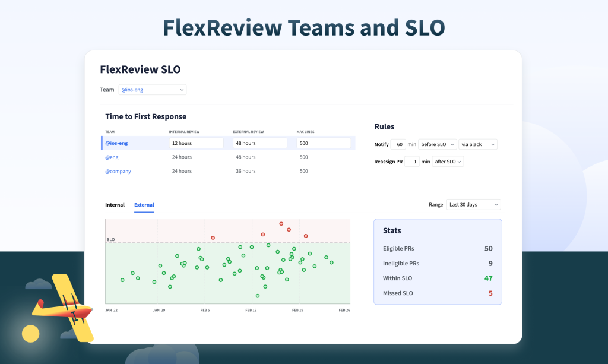Open the Team @ios-eng dropdown
This screenshot has width=608, height=364.
(152, 90)
